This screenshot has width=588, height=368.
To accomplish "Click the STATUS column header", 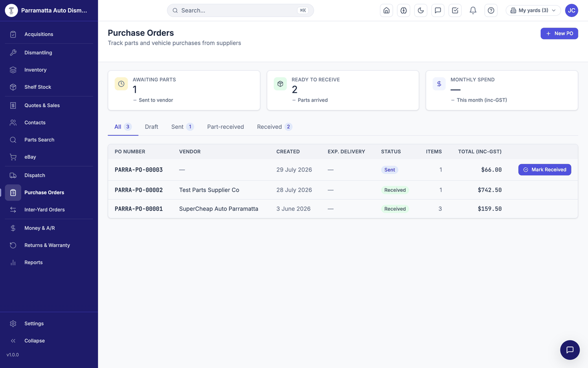I will click(x=391, y=151).
